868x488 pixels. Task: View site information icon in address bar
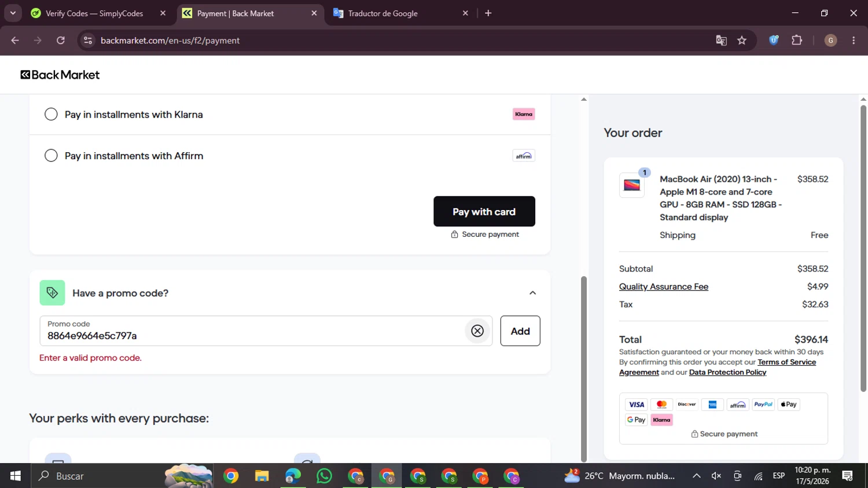tap(88, 41)
